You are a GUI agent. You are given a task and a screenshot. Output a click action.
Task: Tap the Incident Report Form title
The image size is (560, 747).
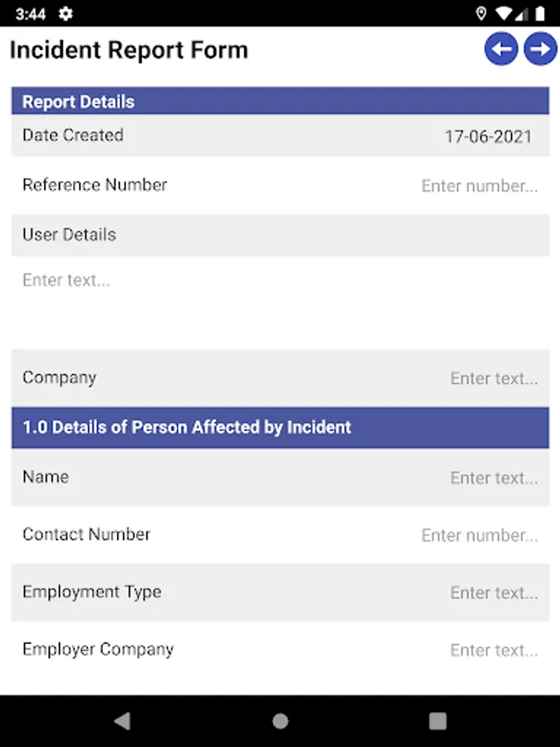point(129,50)
